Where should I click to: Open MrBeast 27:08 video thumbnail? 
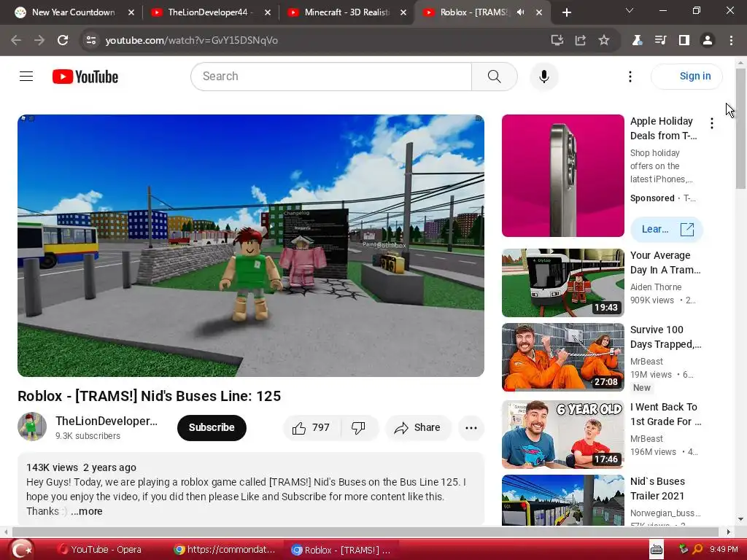coord(562,357)
